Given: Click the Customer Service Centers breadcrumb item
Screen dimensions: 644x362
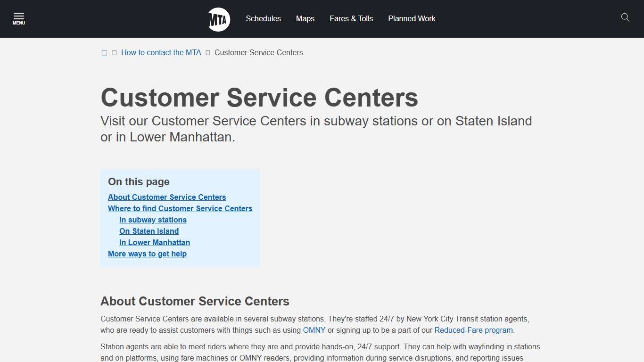Looking at the screenshot, I should click(x=258, y=52).
